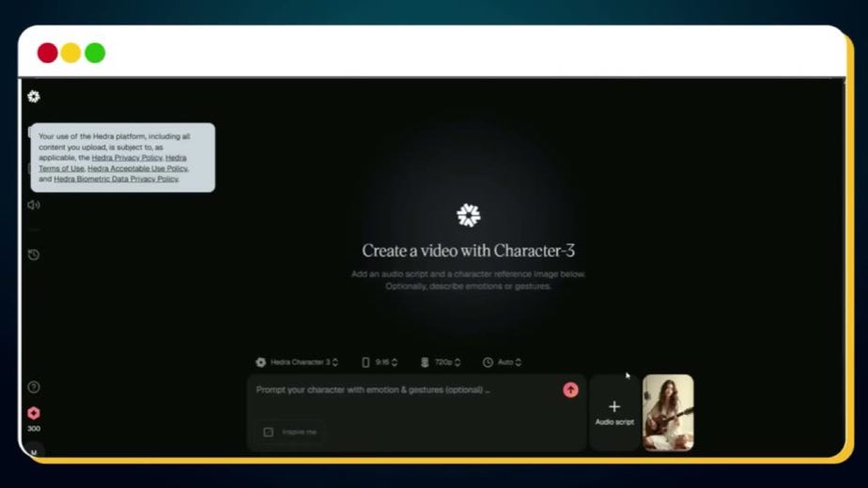868x488 pixels.
Task: Open the Hedra Privacy Policy link
Action: [x=127, y=158]
